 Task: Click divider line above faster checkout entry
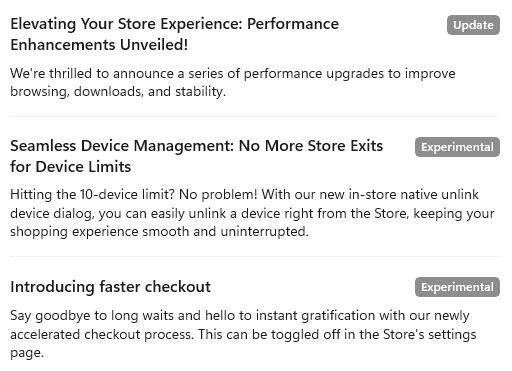click(255, 257)
